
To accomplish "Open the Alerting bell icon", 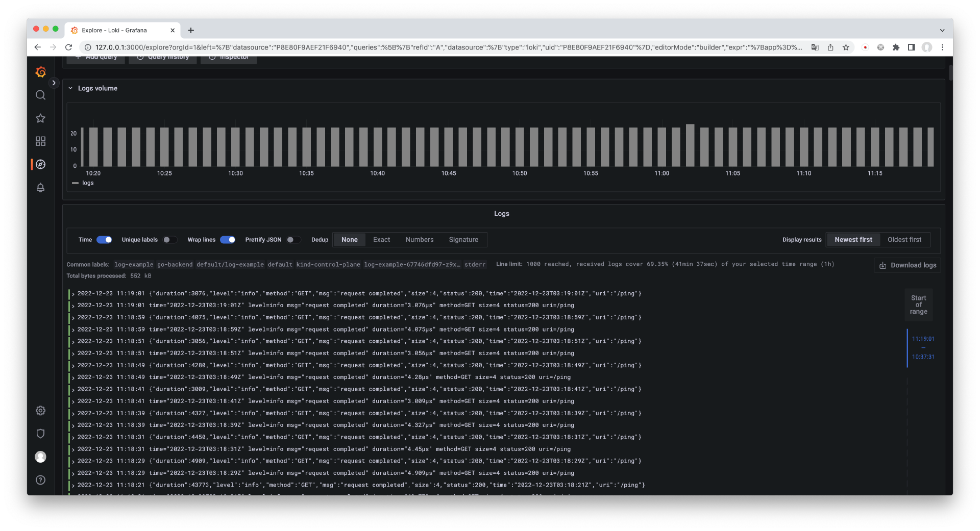I will click(x=40, y=187).
